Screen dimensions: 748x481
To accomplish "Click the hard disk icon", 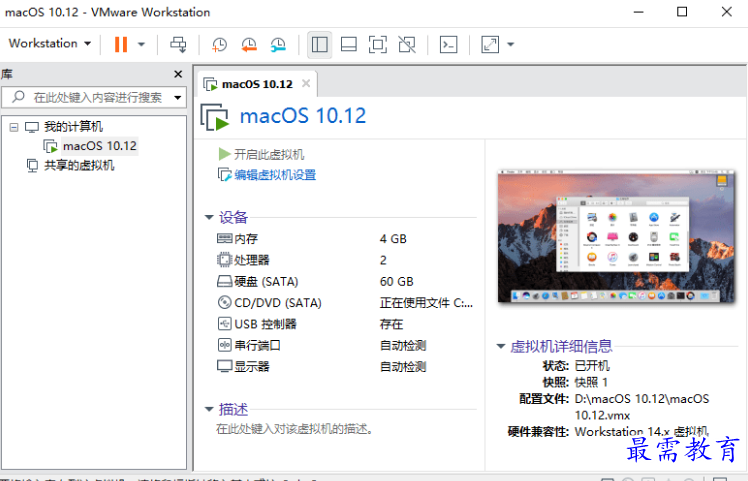I will (x=224, y=282).
